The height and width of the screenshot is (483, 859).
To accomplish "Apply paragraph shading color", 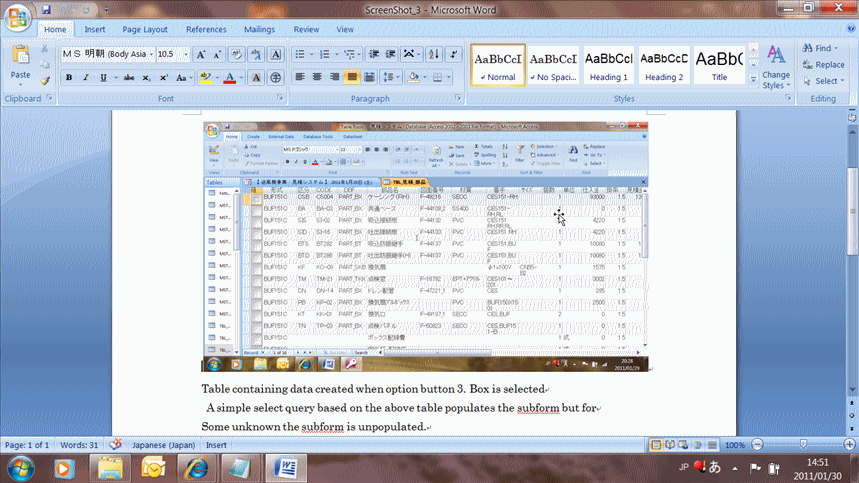I will tap(413, 77).
